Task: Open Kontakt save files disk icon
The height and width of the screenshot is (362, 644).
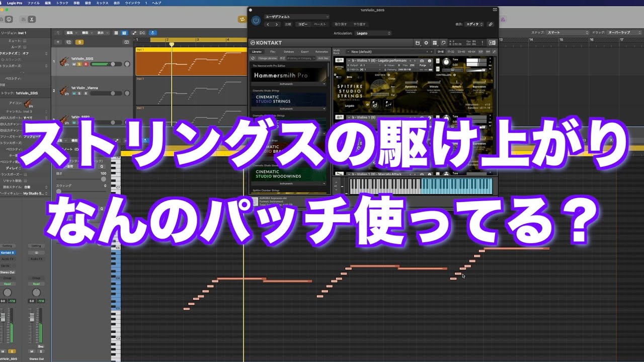Action: 417,43
